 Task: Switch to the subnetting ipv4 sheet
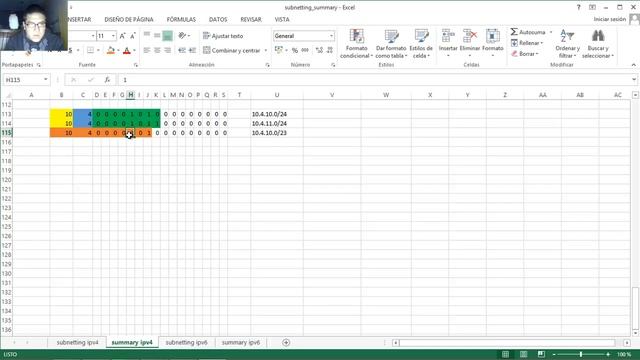point(78,342)
